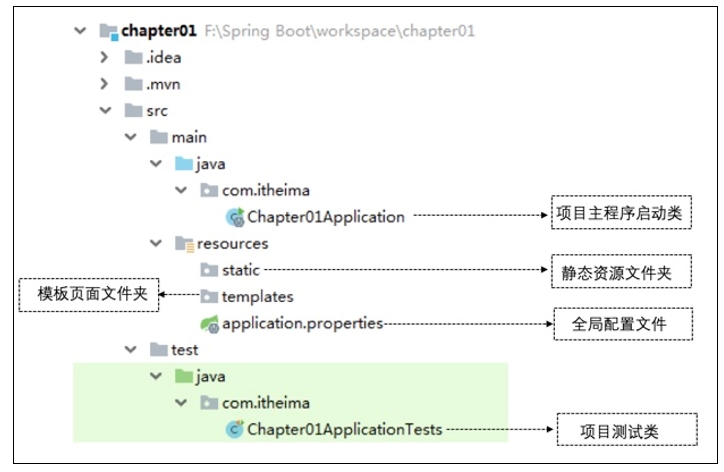Expand the .mvn folder

(104, 84)
